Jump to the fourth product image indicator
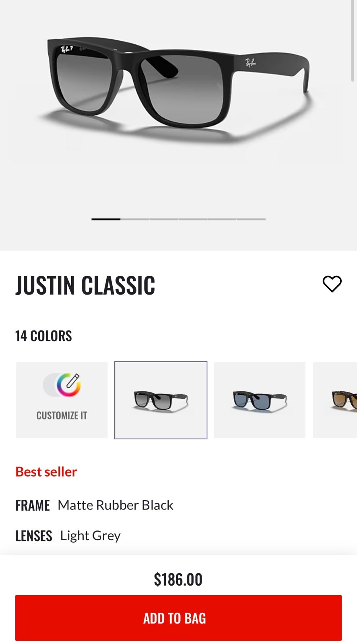 tap(193, 219)
